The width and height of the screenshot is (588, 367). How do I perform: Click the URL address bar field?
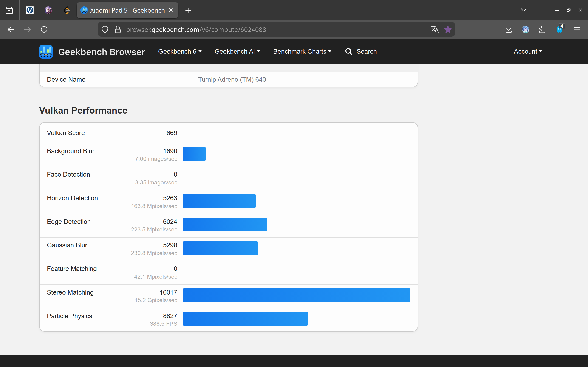click(x=267, y=29)
